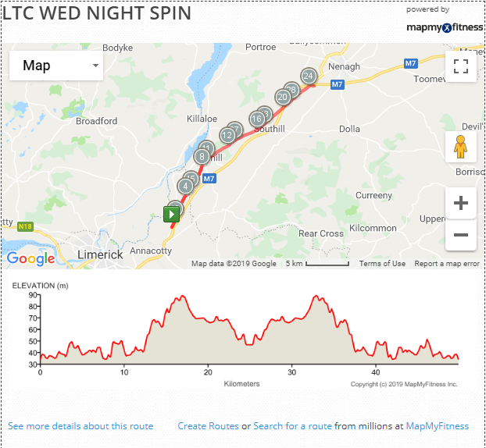
Task: Click kilometer marker 16 near Southill
Action: pos(257,119)
